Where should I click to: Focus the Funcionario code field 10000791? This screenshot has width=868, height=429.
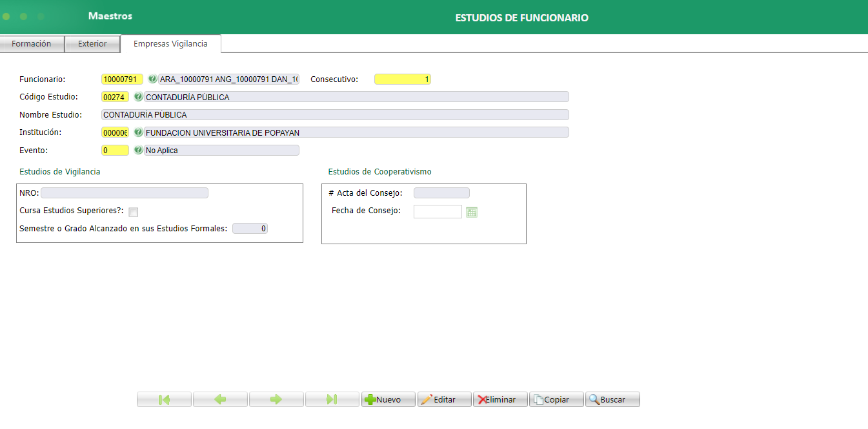[122, 79]
